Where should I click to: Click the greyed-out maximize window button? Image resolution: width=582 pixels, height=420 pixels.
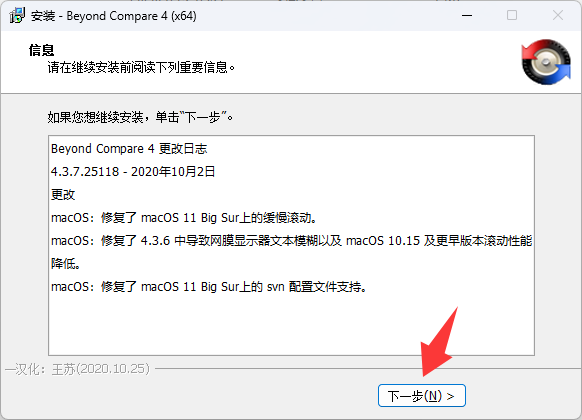point(512,16)
